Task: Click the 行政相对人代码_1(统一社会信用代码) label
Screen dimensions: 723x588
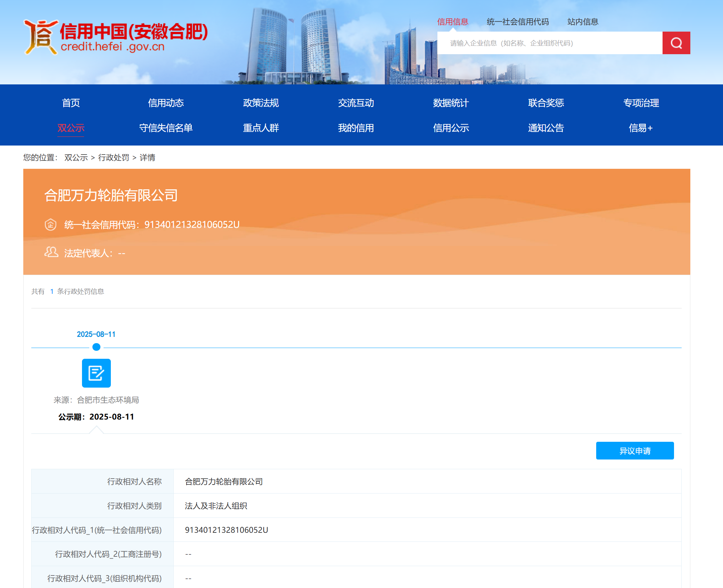Action: point(97,530)
